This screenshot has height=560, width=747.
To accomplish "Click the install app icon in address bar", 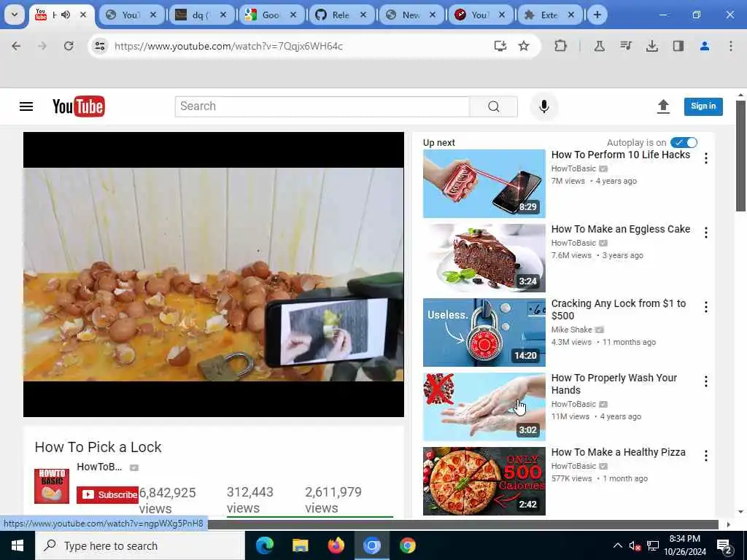I will 500,46.
